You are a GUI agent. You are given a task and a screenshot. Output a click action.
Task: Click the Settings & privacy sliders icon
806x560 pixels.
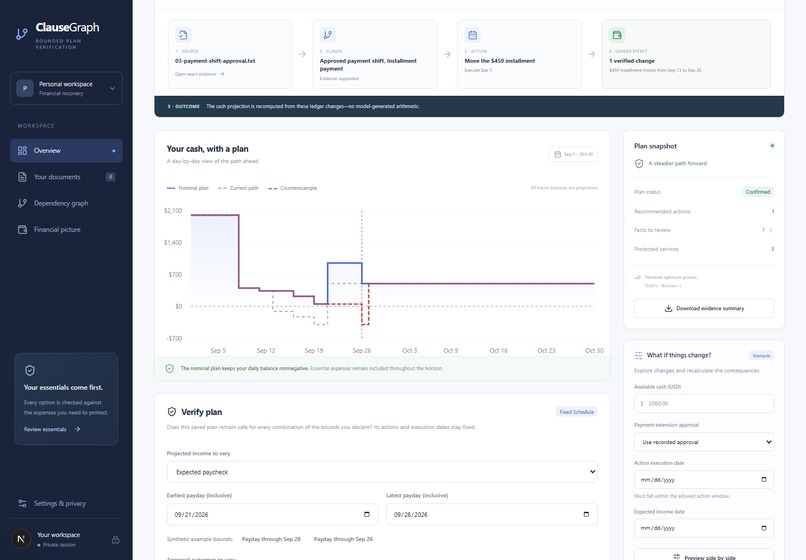(22, 503)
